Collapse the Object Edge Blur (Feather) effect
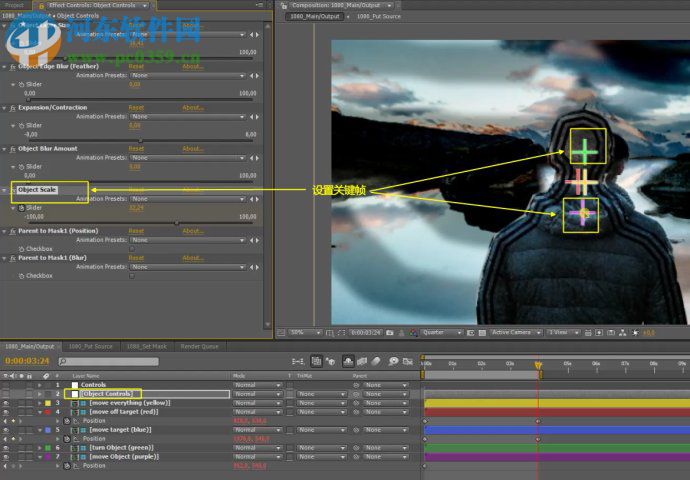Viewport: 690px width, 480px height. coord(4,67)
